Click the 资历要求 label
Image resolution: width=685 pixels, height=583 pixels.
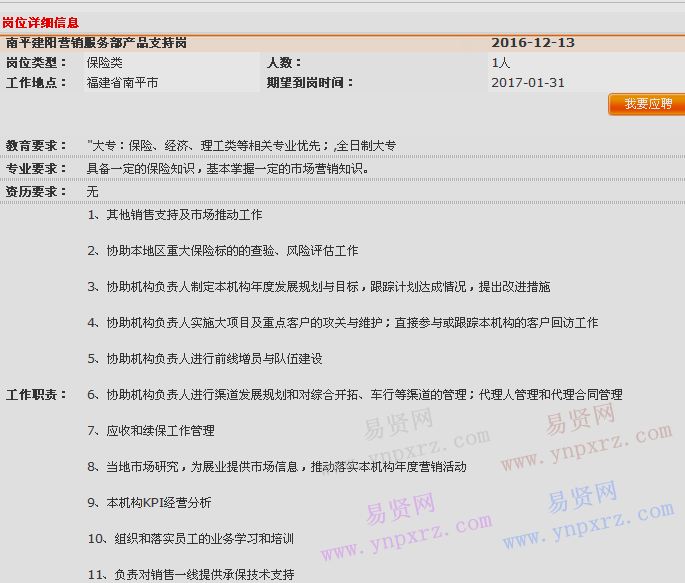(x=36, y=192)
